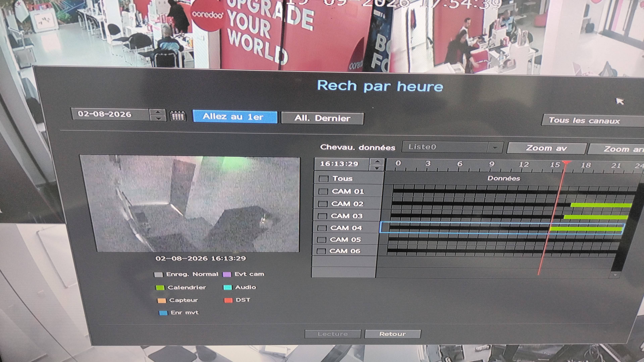This screenshot has height=362, width=644.
Task: Select the CAM 03 checkbox
Action: click(322, 216)
